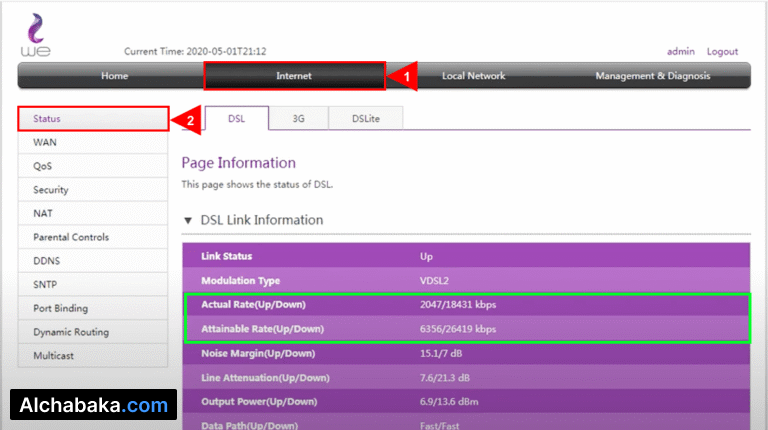Click the admin user link
This screenshot has height=430, width=768.
point(680,52)
